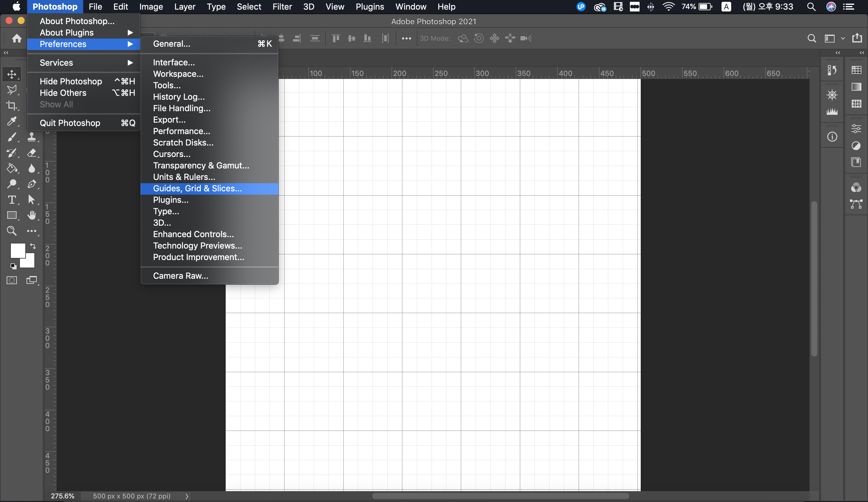Select the Zoom tool in the toolbar

point(12,231)
